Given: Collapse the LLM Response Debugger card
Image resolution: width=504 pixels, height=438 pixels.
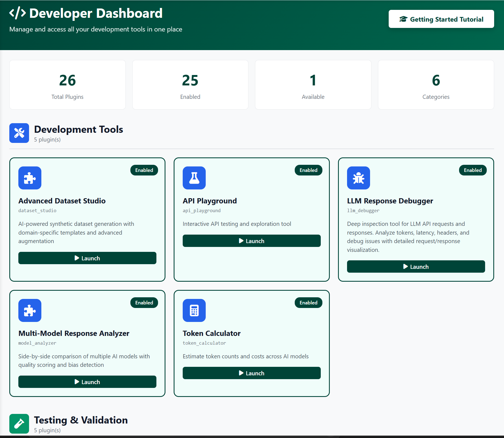Looking at the screenshot, I should click(x=390, y=201).
